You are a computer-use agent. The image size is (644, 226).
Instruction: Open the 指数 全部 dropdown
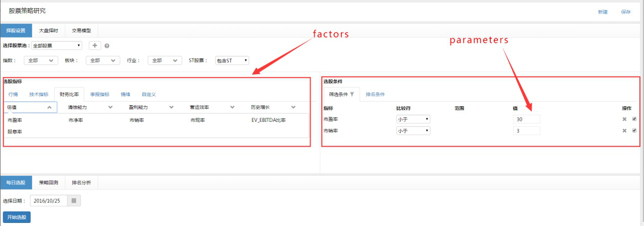click(41, 60)
